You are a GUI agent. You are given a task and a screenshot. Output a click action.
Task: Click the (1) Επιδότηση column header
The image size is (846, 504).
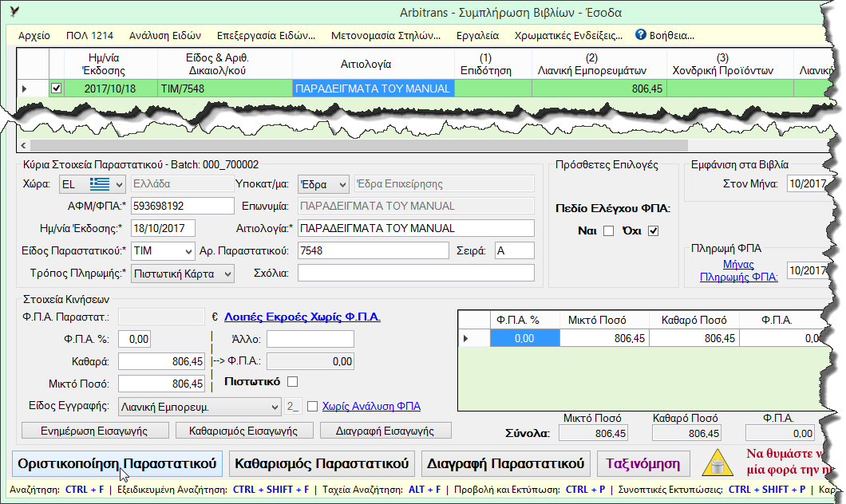tap(493, 64)
